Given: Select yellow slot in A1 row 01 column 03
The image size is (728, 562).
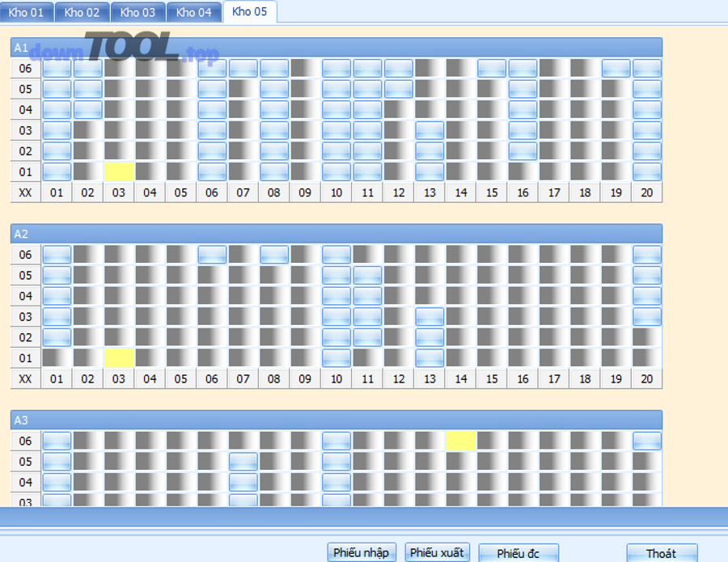Looking at the screenshot, I should pyautogui.click(x=119, y=171).
